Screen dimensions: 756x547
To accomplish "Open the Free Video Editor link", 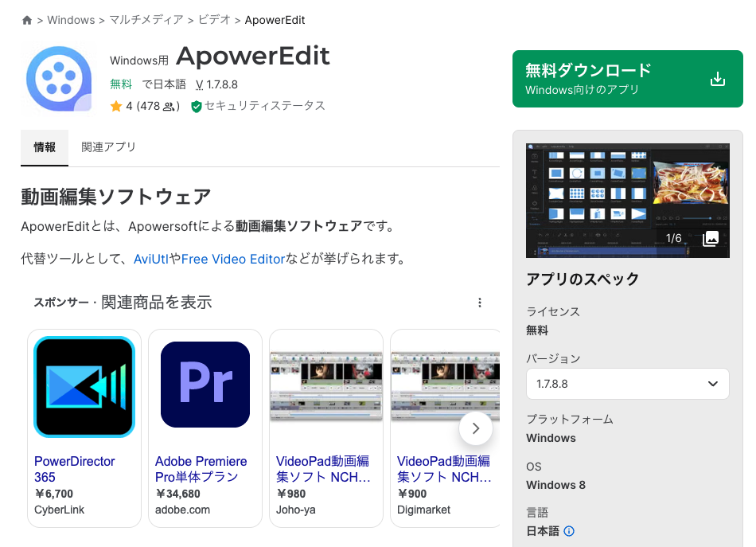I will (233, 259).
